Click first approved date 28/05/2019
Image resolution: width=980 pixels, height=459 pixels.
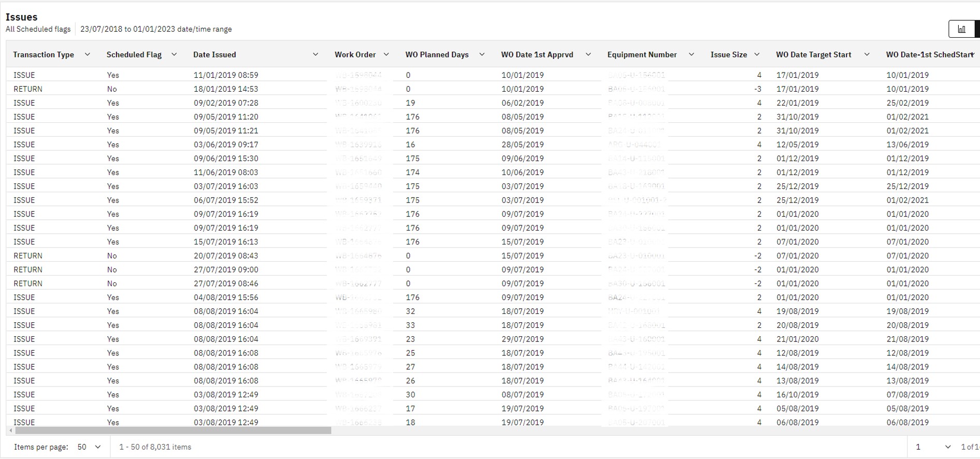[x=523, y=145]
